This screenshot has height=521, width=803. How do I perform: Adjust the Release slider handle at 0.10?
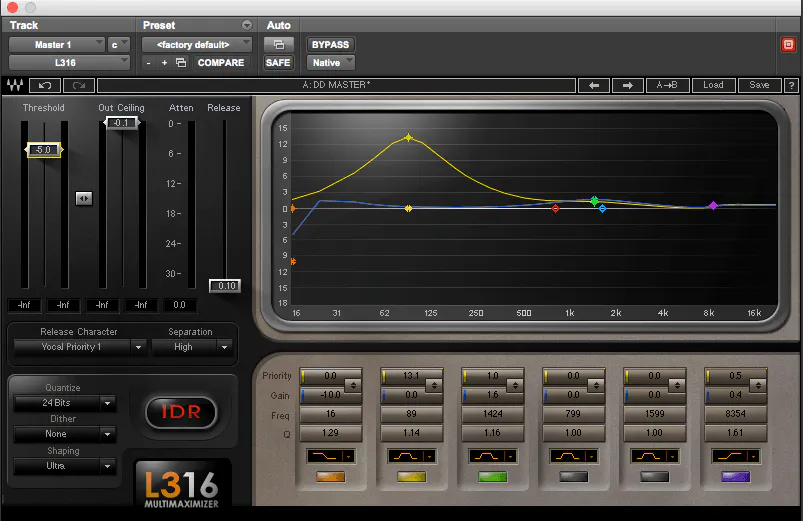coord(225,286)
